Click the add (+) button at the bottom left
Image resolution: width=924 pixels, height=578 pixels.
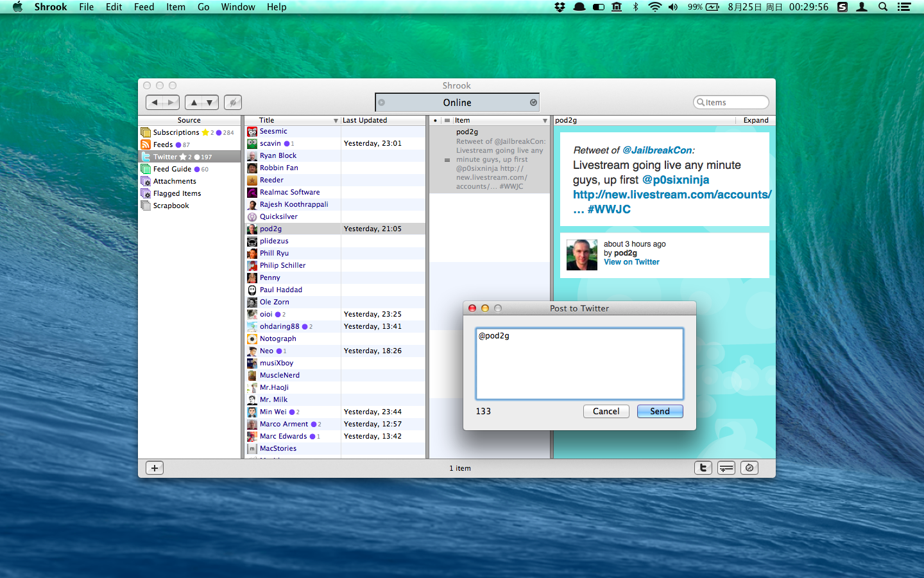(x=155, y=468)
